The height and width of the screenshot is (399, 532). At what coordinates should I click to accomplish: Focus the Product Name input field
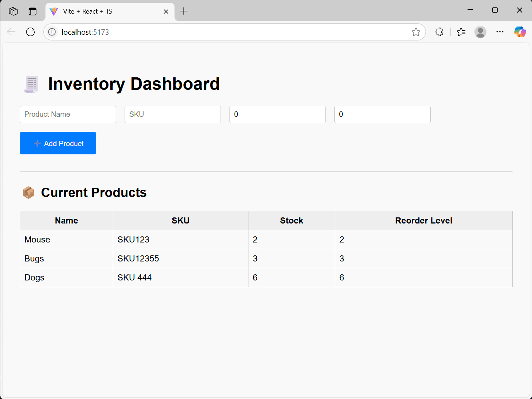tap(68, 114)
